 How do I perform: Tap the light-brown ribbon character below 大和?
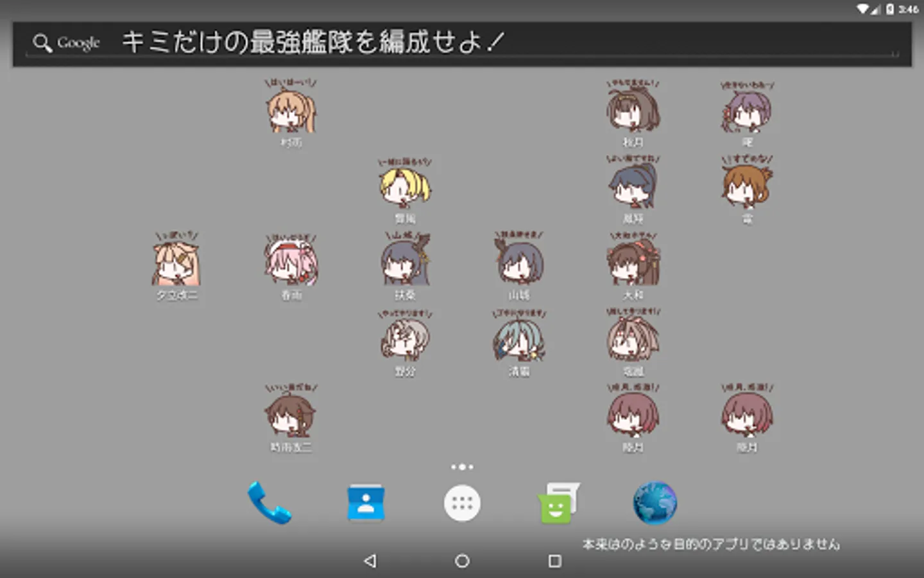(633, 342)
